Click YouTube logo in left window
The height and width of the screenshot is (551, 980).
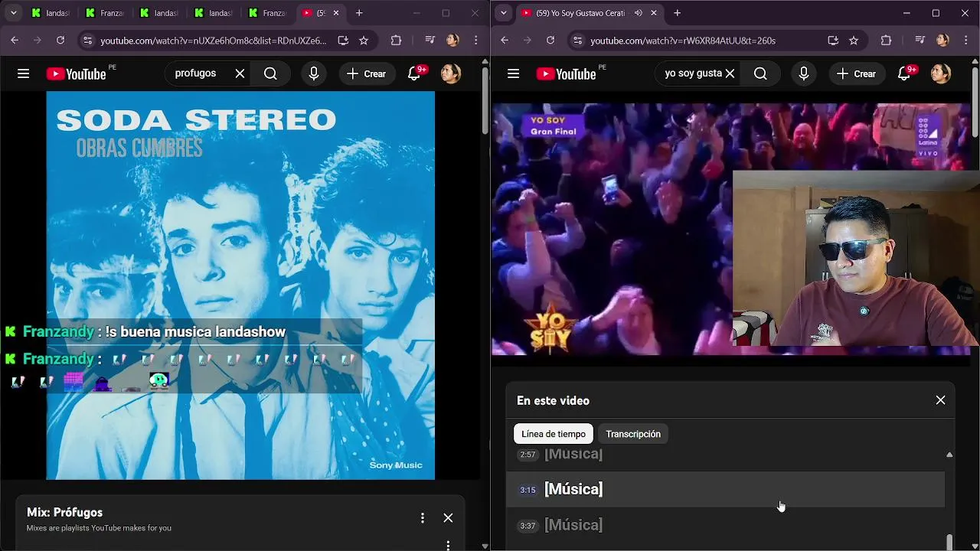(x=76, y=73)
